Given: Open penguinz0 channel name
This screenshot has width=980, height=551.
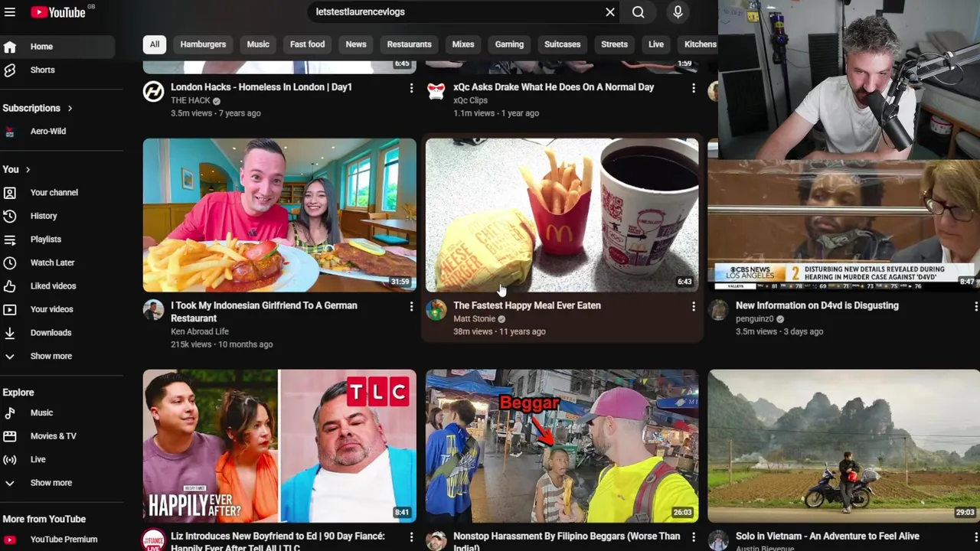Looking at the screenshot, I should tap(755, 319).
